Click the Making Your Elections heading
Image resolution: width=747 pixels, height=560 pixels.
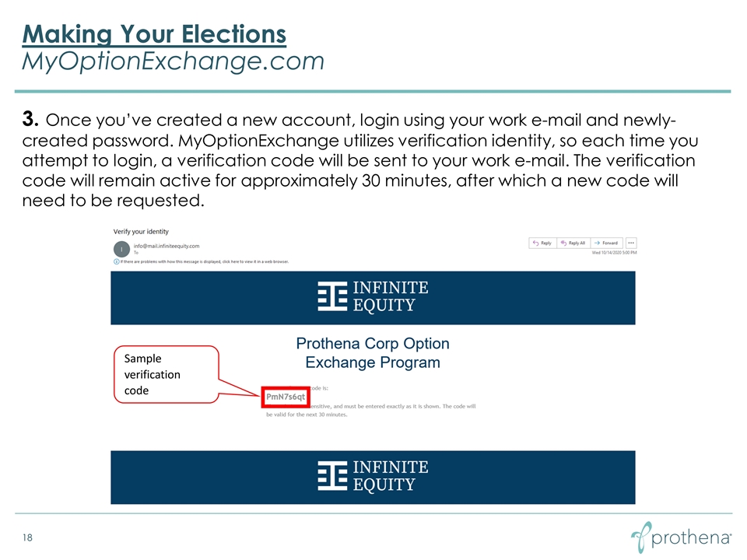[155, 34]
